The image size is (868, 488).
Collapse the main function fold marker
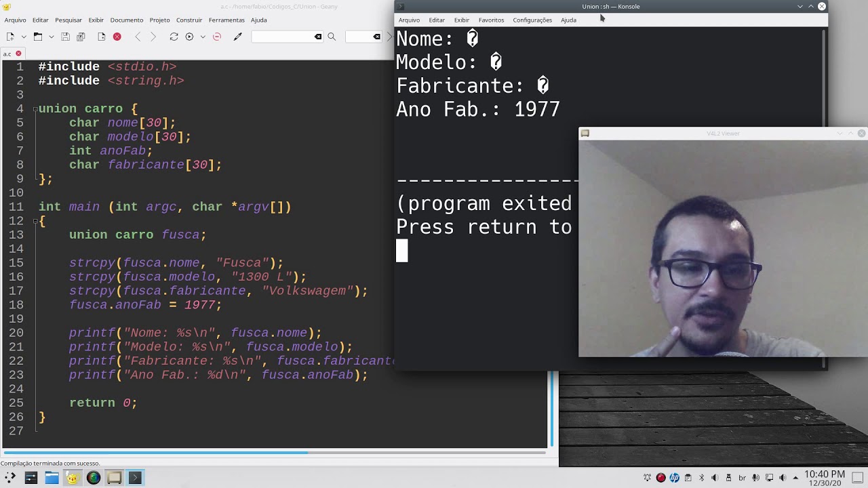[x=35, y=221]
